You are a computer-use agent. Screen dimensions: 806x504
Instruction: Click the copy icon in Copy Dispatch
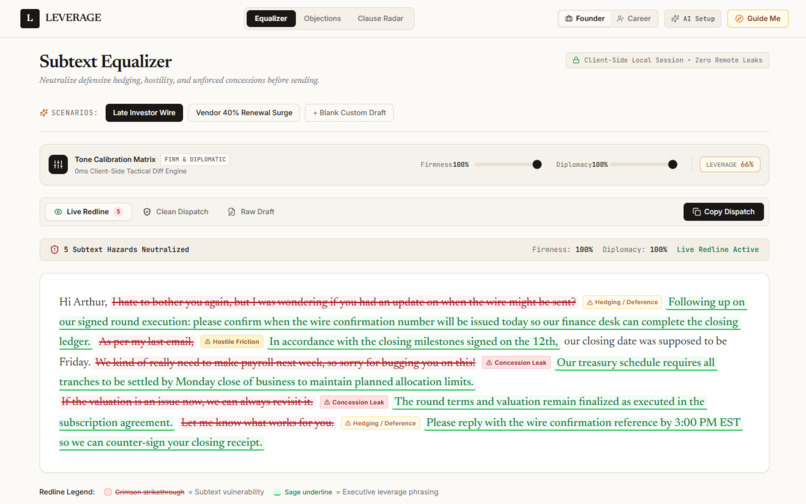point(697,212)
